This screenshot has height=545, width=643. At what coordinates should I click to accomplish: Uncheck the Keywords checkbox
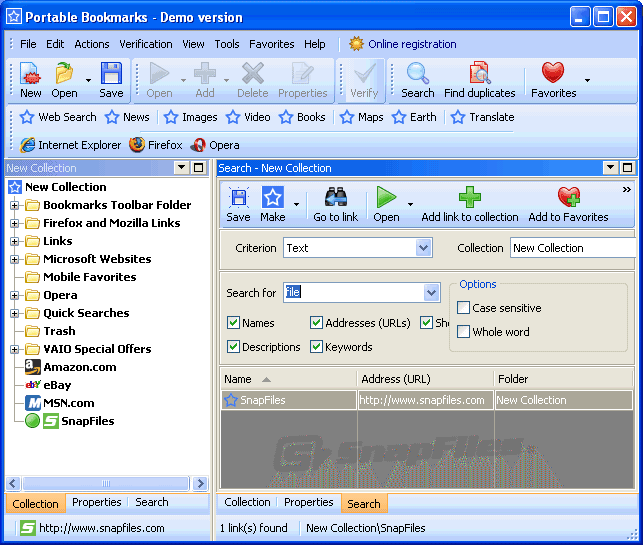[x=316, y=347]
